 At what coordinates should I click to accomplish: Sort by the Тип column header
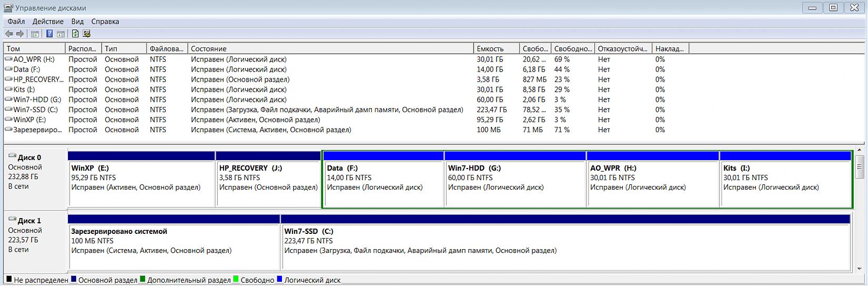[x=124, y=48]
